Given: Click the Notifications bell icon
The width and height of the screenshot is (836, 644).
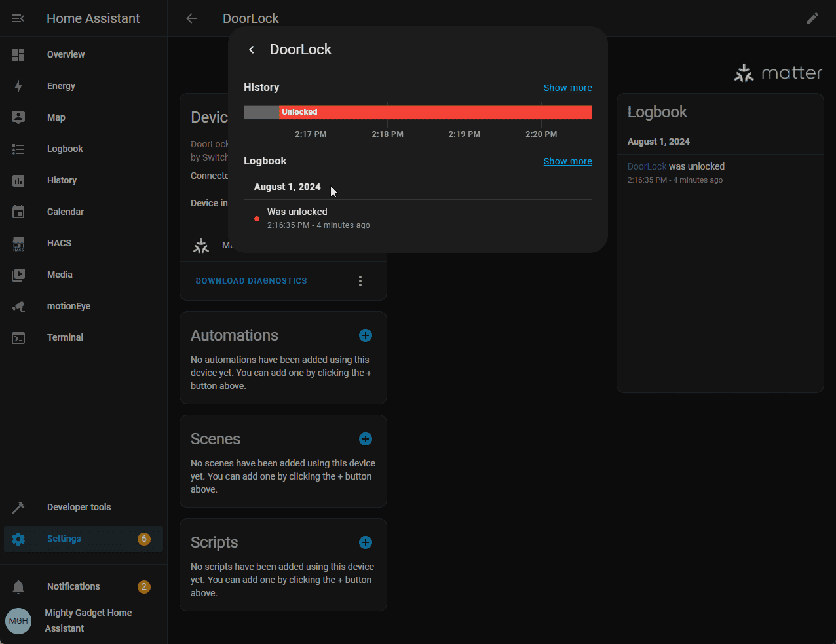Looking at the screenshot, I should coord(18,586).
